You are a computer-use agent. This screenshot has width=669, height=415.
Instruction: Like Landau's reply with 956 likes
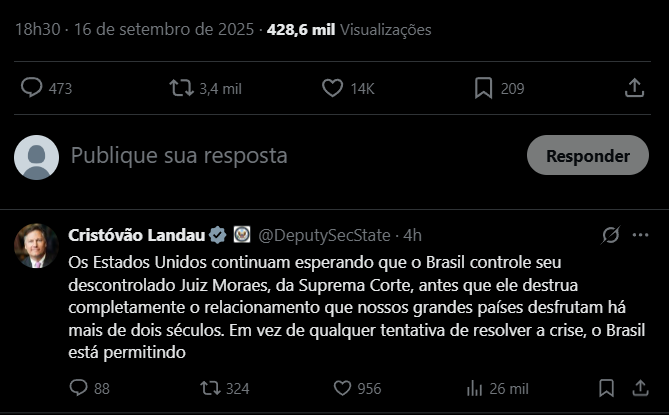click(342, 388)
